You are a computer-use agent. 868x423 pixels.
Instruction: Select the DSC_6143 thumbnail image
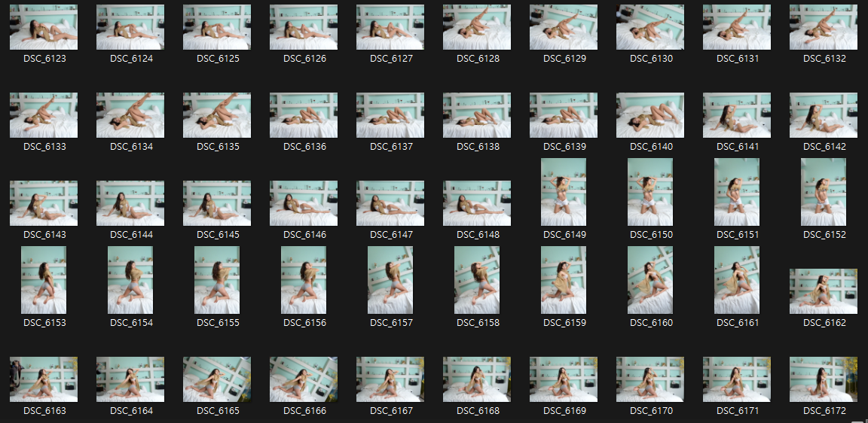click(44, 203)
